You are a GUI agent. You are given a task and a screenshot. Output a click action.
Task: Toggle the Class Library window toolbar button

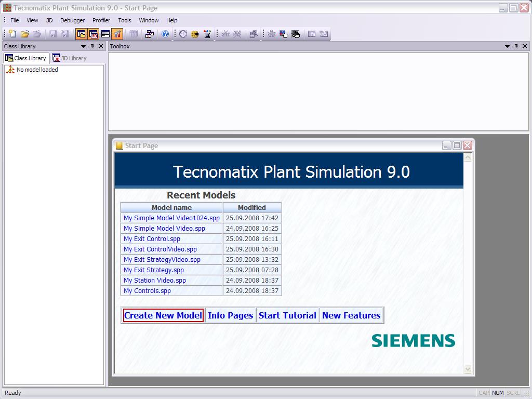pos(82,34)
